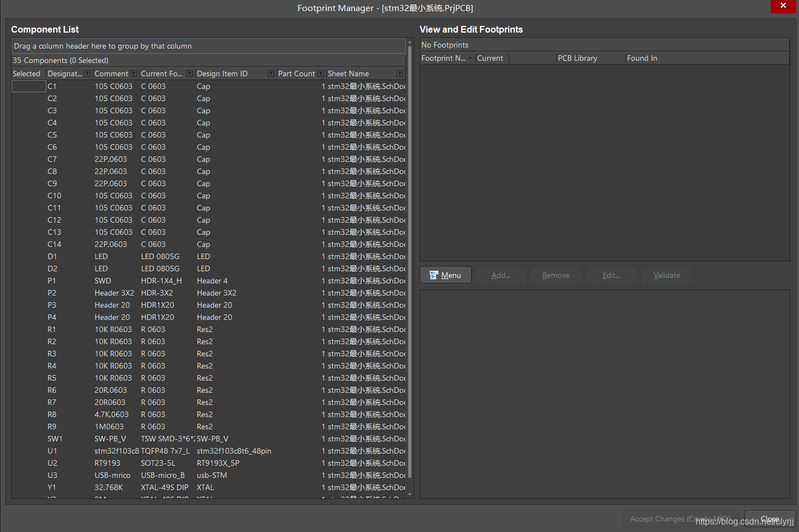This screenshot has height=532, width=799.
Task: Run Validate on the footprints
Action: [666, 275]
